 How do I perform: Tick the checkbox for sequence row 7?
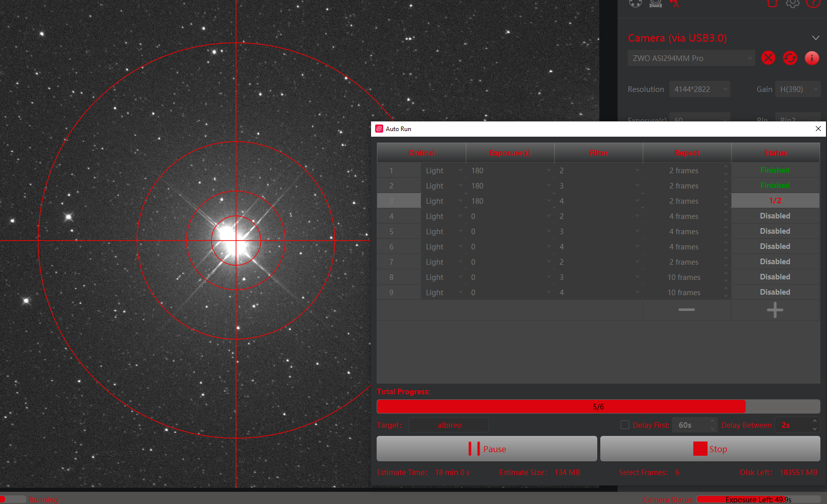click(x=382, y=262)
